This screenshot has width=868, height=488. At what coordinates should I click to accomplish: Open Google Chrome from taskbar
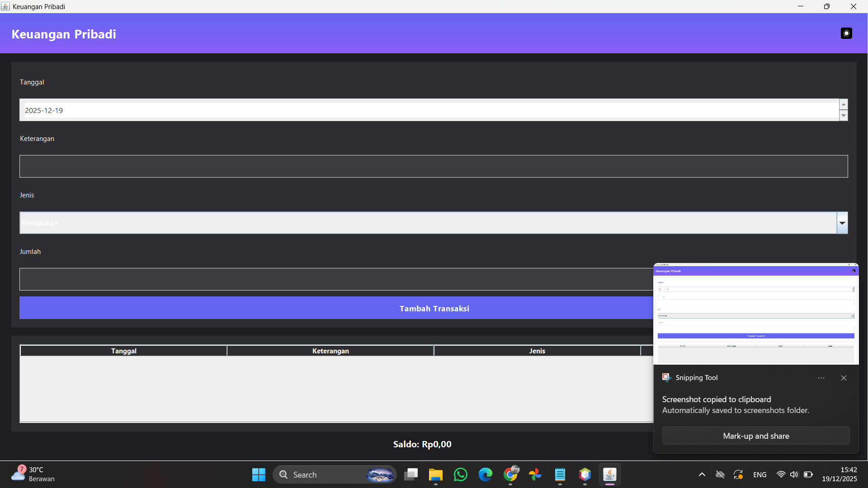coord(510,475)
